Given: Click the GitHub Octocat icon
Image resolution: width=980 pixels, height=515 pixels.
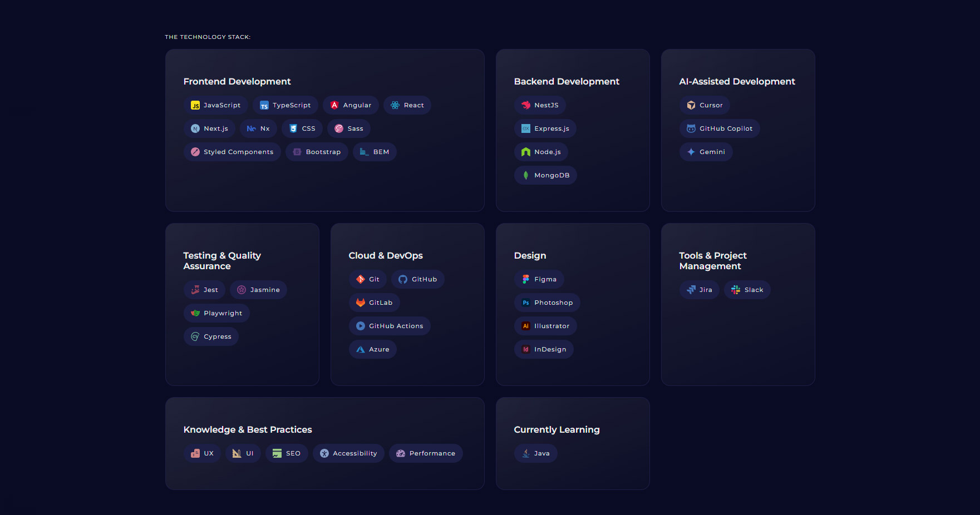Looking at the screenshot, I should click(403, 279).
